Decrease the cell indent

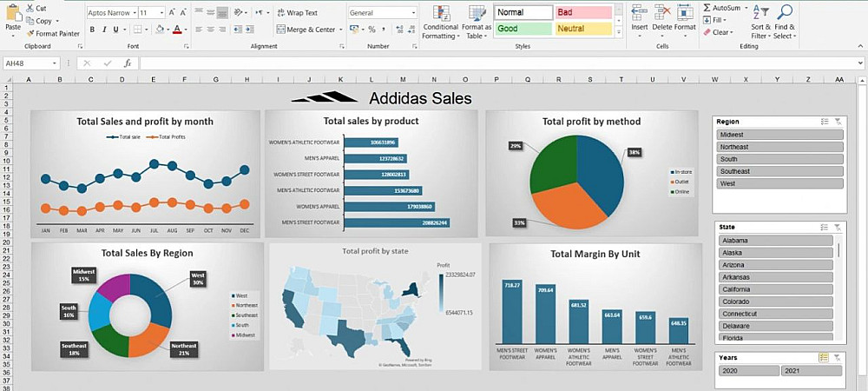click(238, 30)
